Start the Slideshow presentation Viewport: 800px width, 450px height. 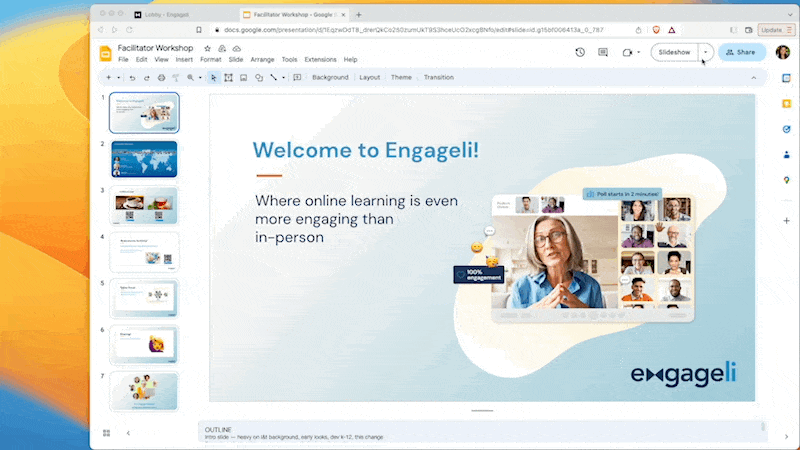tap(674, 52)
